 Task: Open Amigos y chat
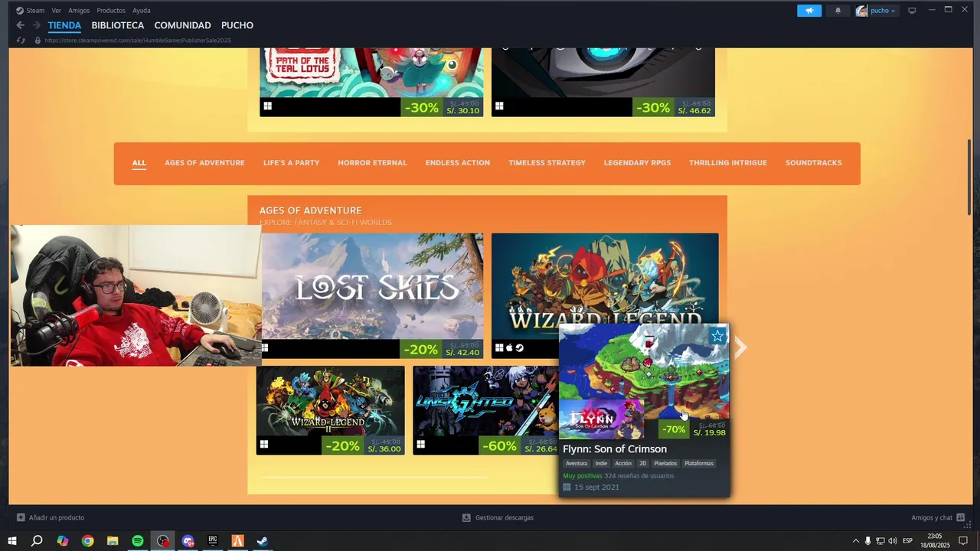[938, 518]
